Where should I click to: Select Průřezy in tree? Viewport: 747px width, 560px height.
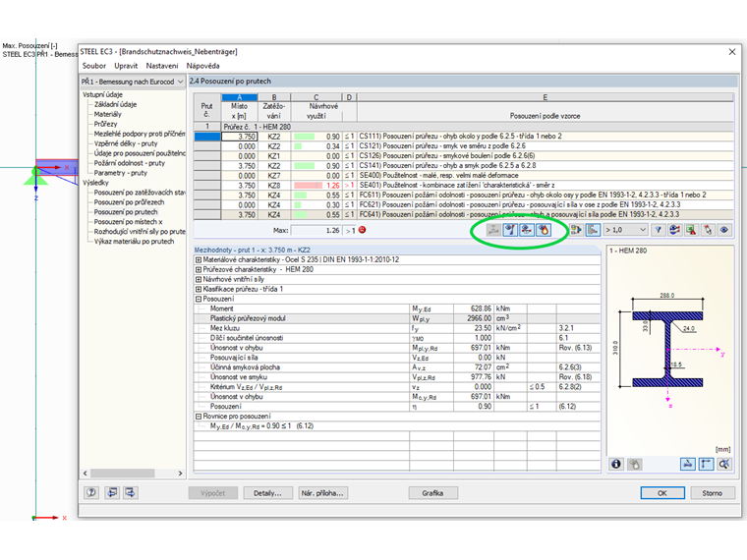tap(105, 124)
